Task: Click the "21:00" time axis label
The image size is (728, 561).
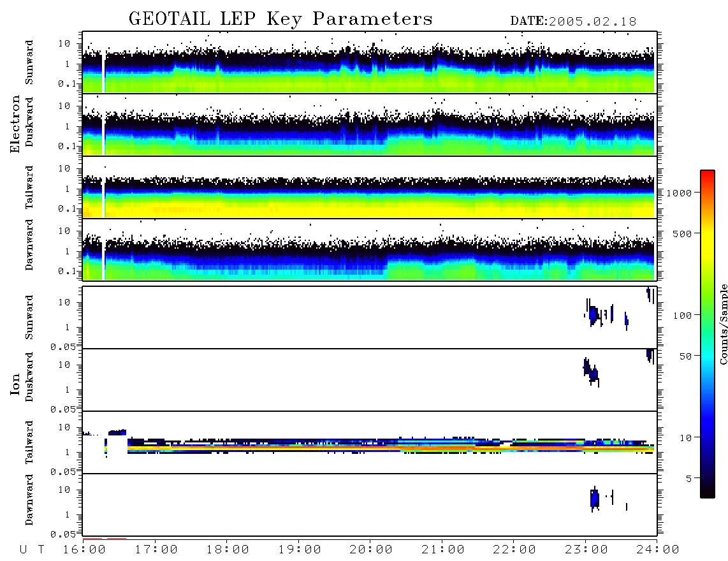Action: point(443,550)
